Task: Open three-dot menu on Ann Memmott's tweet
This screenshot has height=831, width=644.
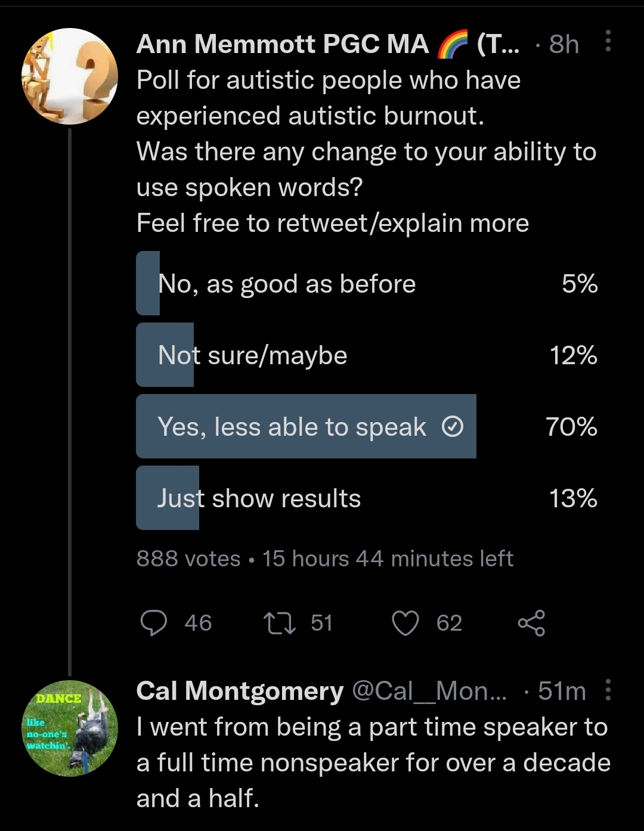Action: click(608, 41)
